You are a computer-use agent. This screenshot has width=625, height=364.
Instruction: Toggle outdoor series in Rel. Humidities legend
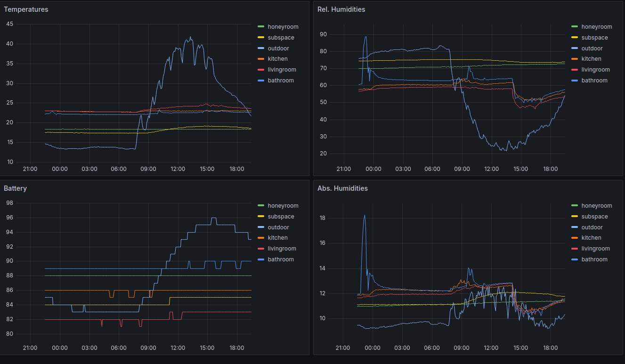click(x=592, y=49)
